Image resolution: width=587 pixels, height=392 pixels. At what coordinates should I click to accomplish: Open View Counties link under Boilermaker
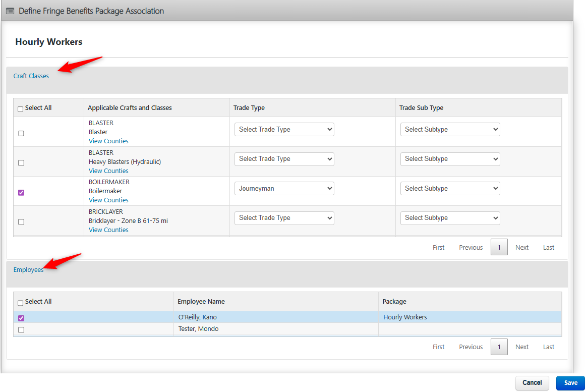click(x=108, y=200)
